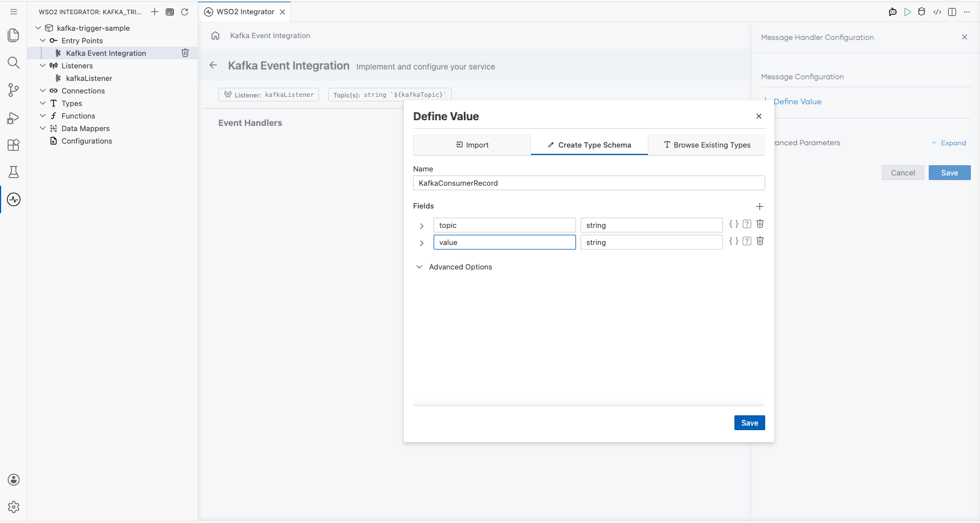Click the add plus icon in sidebar header
Viewport: 980px width, 523px height.
(154, 11)
